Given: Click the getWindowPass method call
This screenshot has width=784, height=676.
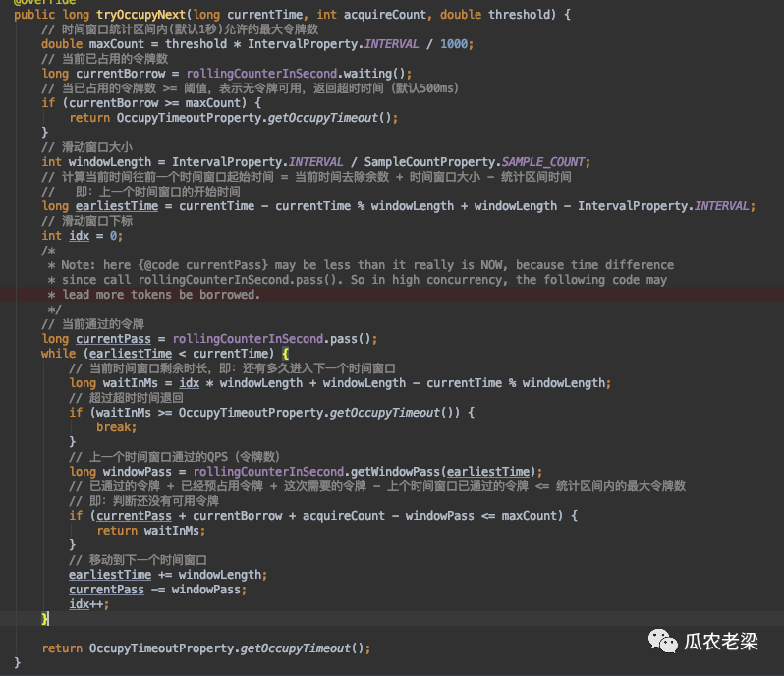Looking at the screenshot, I should [x=395, y=472].
